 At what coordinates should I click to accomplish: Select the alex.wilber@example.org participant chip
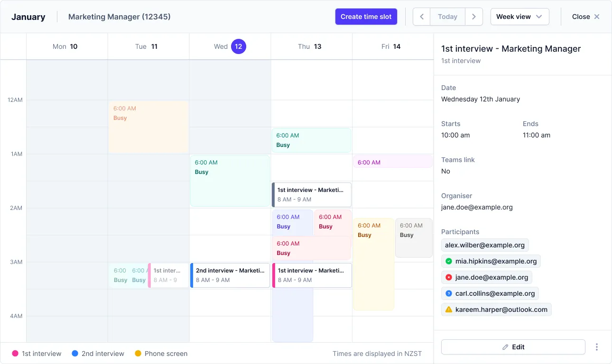click(484, 245)
